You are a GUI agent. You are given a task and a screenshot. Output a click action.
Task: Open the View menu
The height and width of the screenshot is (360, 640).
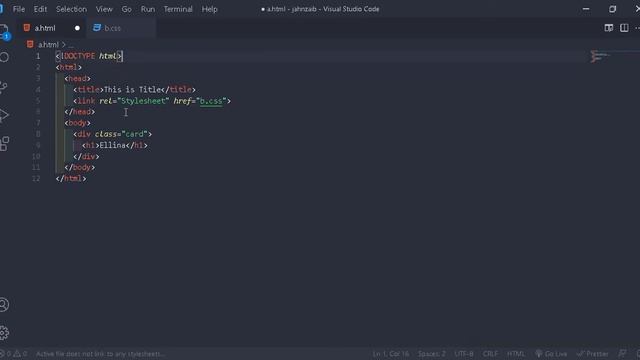click(104, 9)
